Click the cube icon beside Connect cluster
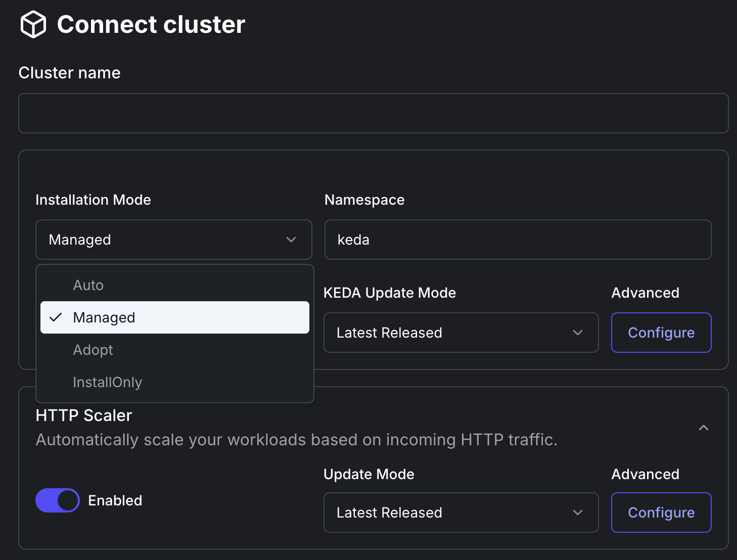Image resolution: width=737 pixels, height=560 pixels. (33, 24)
